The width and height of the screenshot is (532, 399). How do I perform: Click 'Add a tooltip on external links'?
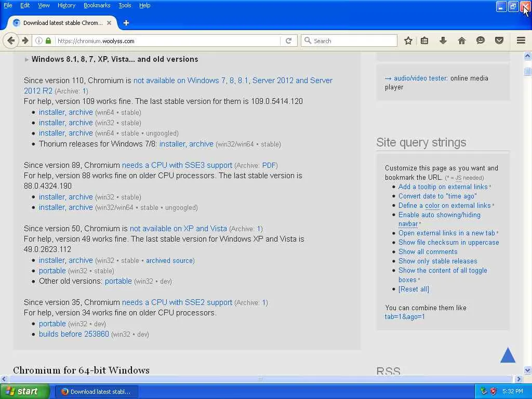click(x=443, y=187)
